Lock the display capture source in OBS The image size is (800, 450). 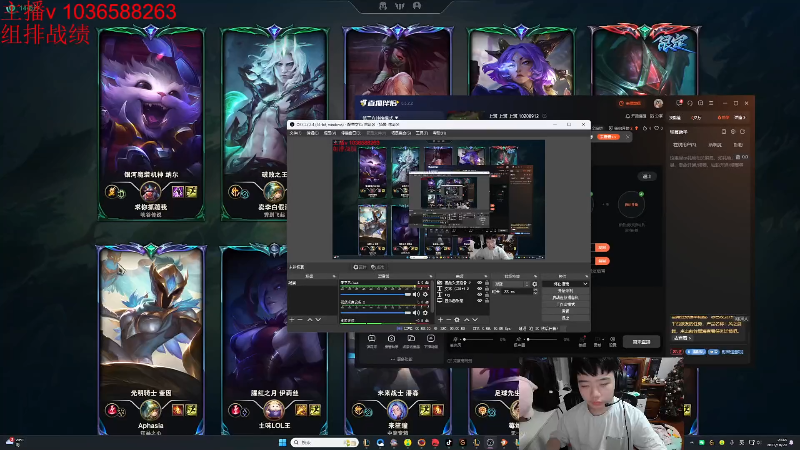(487, 301)
